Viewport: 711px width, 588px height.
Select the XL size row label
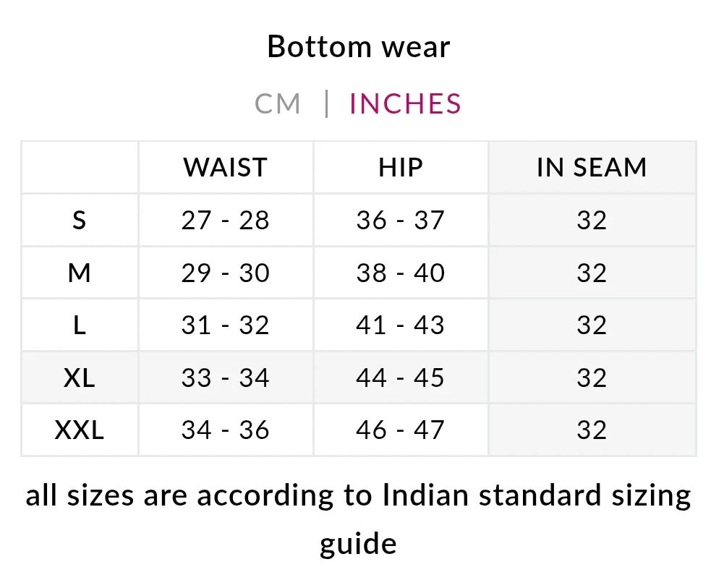80,378
